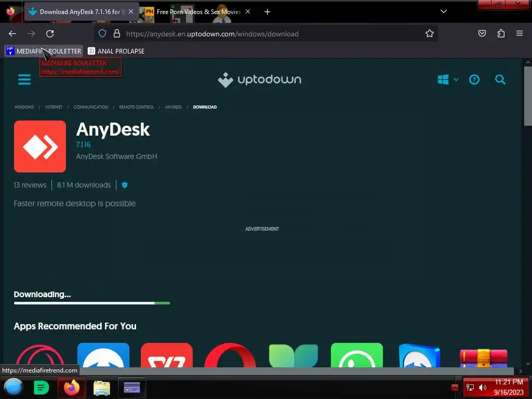Open Uptodown site hamburger menu

coord(24,79)
